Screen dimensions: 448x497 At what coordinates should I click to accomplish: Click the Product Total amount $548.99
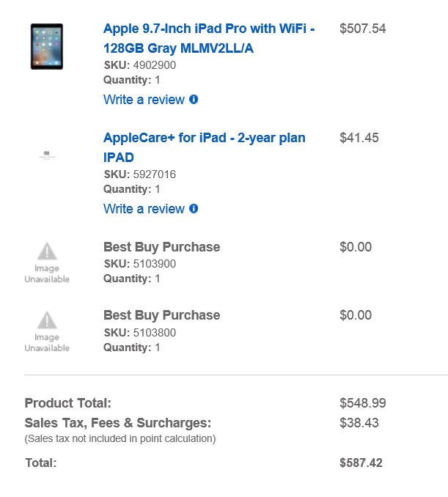(362, 403)
